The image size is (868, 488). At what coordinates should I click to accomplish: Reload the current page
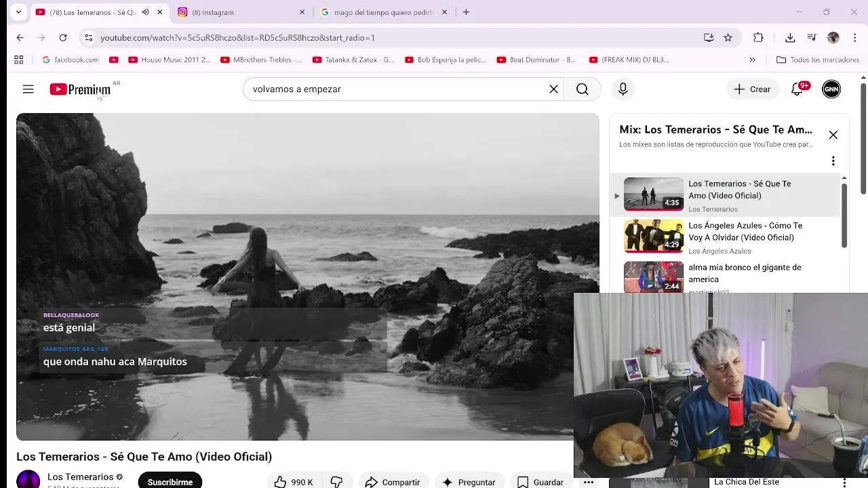tap(63, 38)
